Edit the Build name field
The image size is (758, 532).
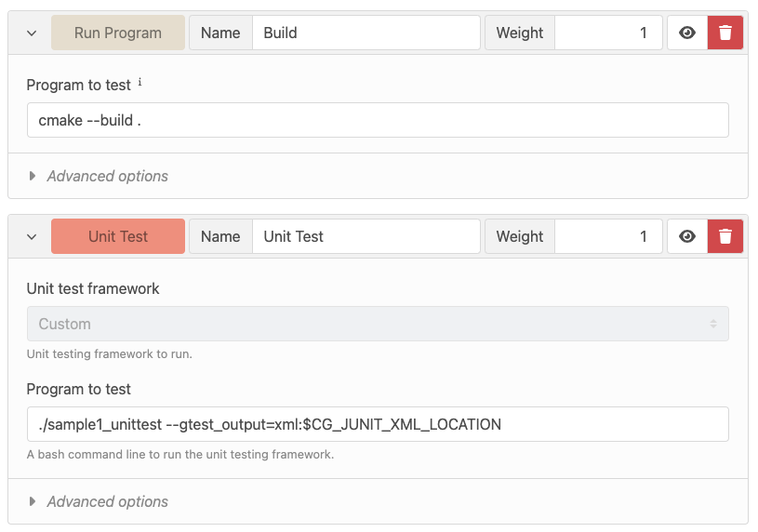[x=366, y=33]
